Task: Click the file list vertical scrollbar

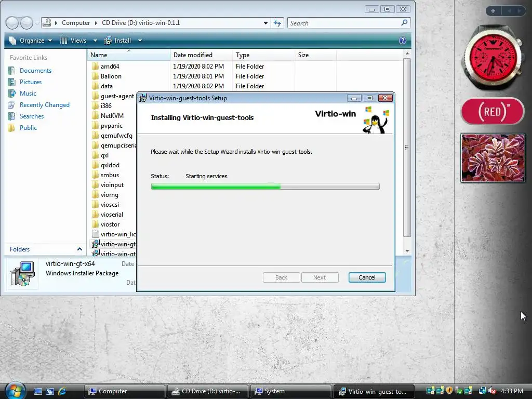Action: click(407, 148)
